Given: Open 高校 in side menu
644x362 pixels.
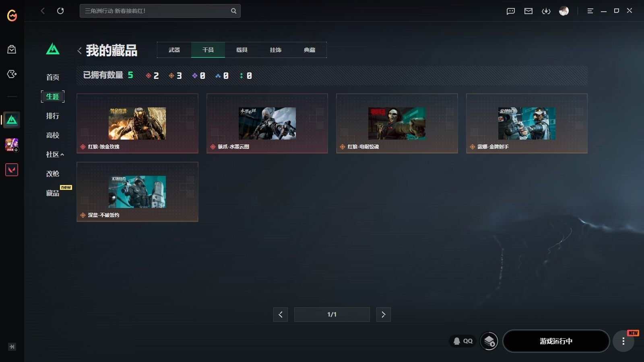Looking at the screenshot, I should click(x=53, y=135).
